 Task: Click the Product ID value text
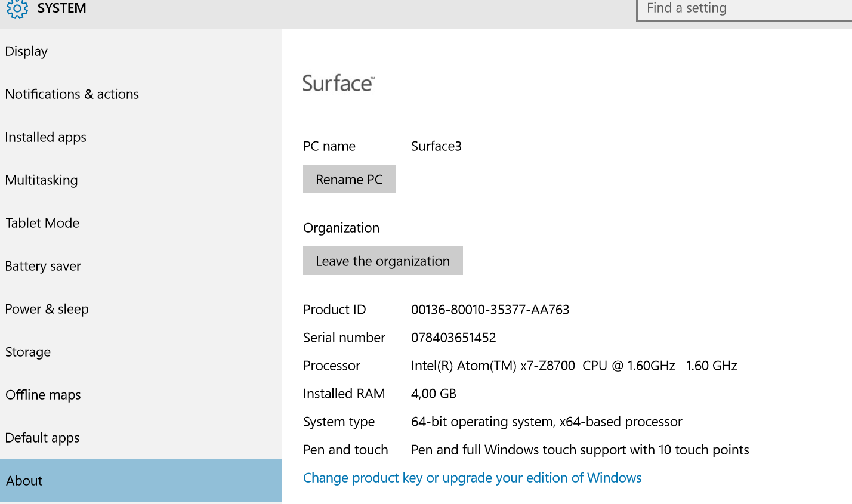coord(490,310)
